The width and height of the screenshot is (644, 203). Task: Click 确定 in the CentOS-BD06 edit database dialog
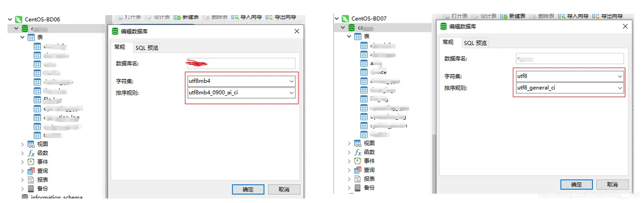pyautogui.click(x=247, y=190)
